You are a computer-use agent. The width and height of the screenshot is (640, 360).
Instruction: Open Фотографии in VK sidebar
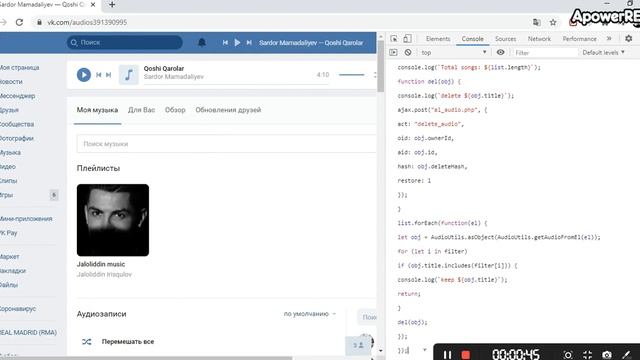coord(17,138)
